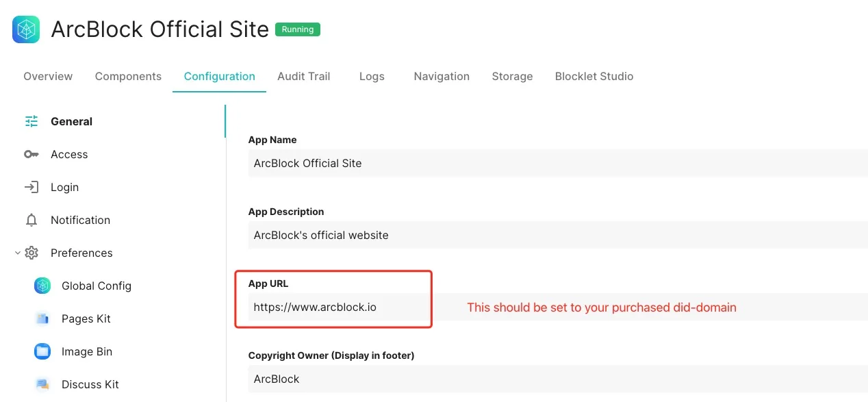868x402 pixels.
Task: Click the App Description input field
Action: [x=558, y=235]
